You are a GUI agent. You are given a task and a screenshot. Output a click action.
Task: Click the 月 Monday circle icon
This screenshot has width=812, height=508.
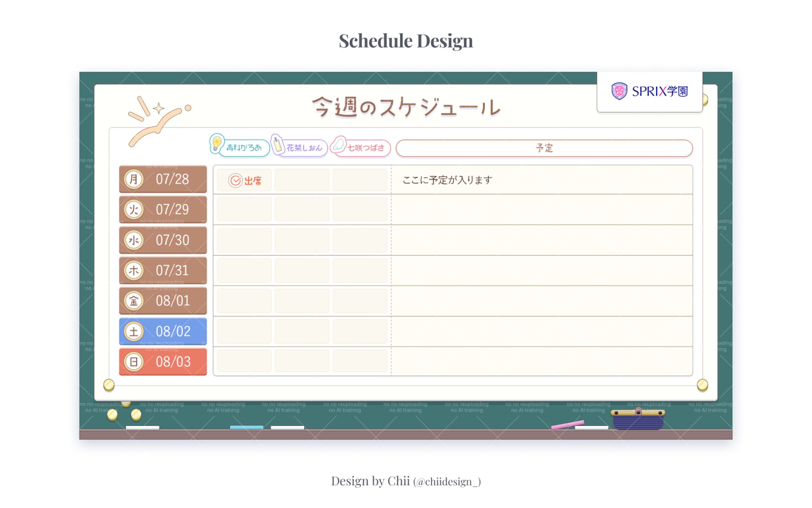click(134, 179)
